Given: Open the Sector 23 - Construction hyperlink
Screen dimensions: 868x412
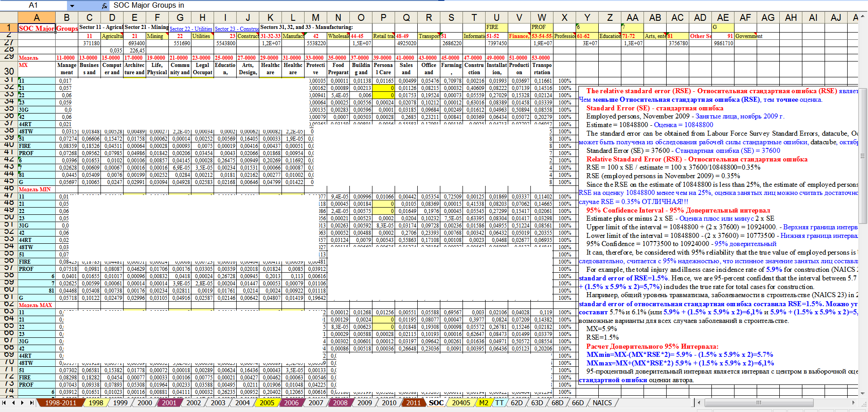Looking at the screenshot, I should click(x=236, y=29).
